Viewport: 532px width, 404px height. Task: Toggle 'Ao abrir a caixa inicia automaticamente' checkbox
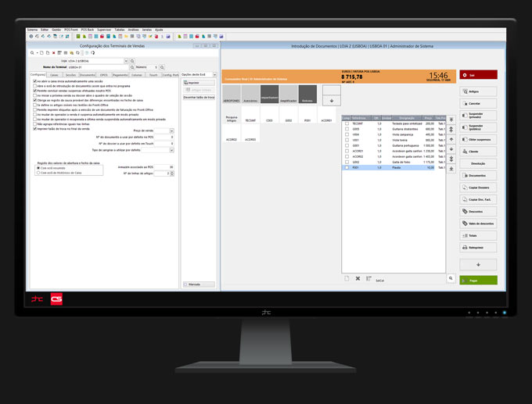click(x=34, y=80)
